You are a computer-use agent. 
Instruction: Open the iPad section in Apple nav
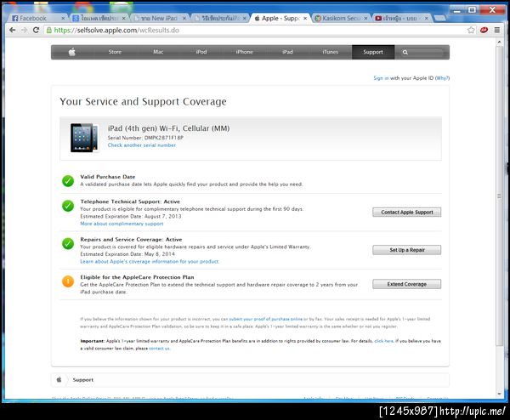287,52
